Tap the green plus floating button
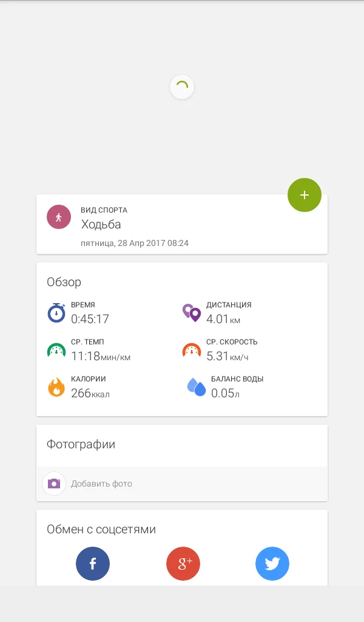 304,195
